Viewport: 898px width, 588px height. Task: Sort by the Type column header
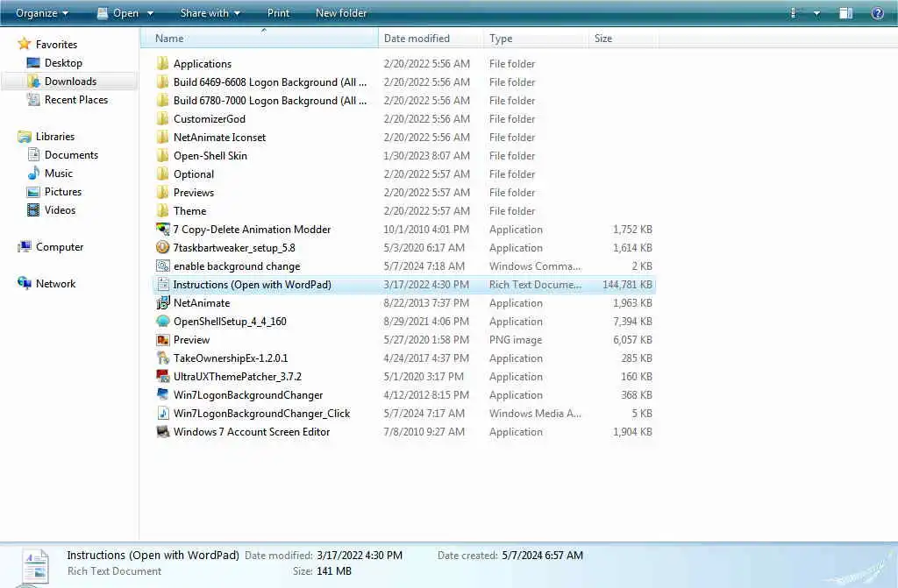536,39
